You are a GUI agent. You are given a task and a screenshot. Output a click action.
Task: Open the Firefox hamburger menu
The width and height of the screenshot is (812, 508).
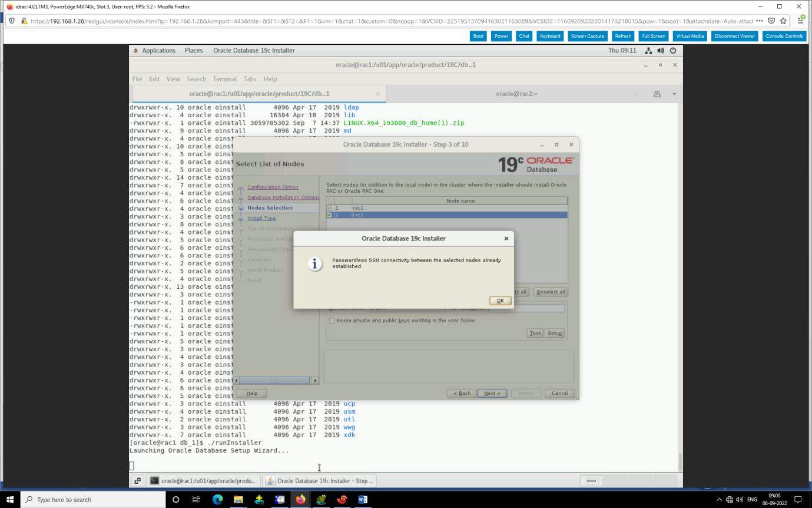[x=801, y=21]
